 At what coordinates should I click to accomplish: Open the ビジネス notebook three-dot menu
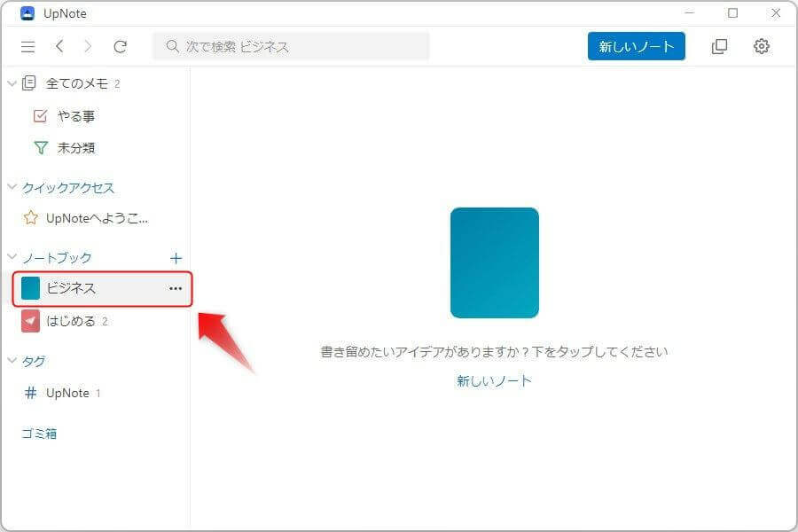(176, 289)
